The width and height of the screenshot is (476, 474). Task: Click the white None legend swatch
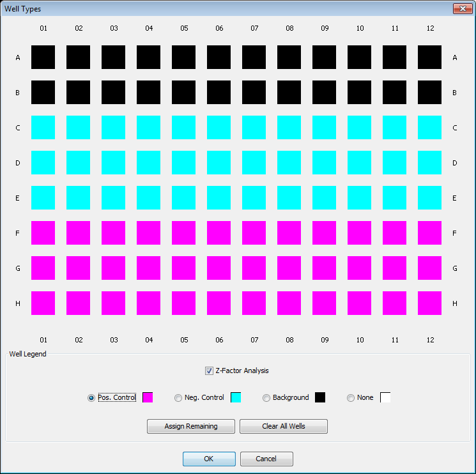click(385, 397)
